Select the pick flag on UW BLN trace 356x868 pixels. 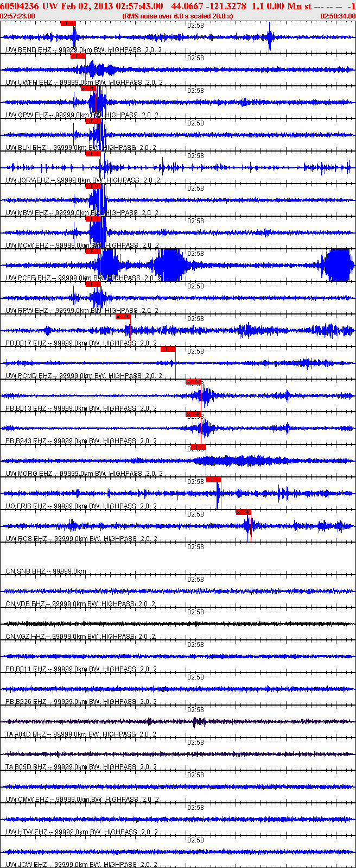tap(93, 121)
